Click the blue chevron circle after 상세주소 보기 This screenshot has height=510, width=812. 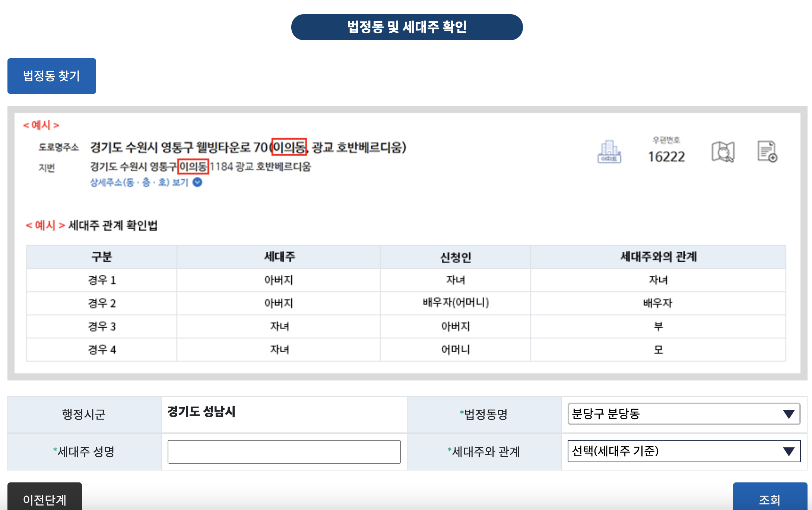tap(197, 182)
